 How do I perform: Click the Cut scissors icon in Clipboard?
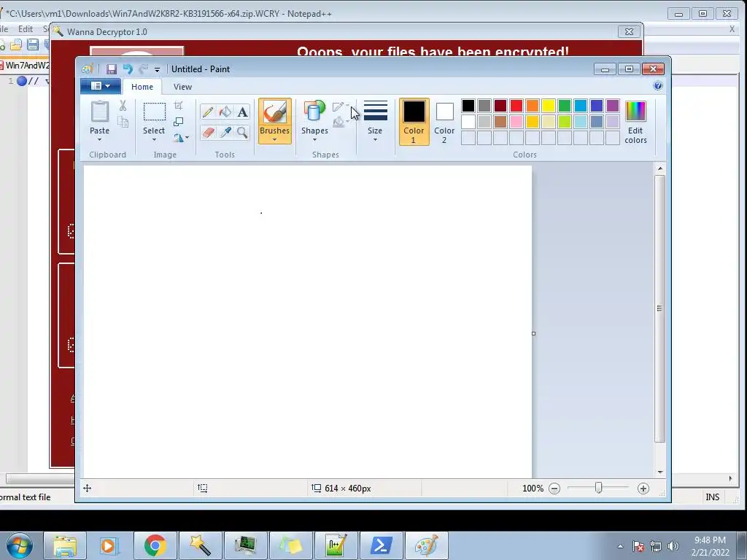tap(123, 106)
